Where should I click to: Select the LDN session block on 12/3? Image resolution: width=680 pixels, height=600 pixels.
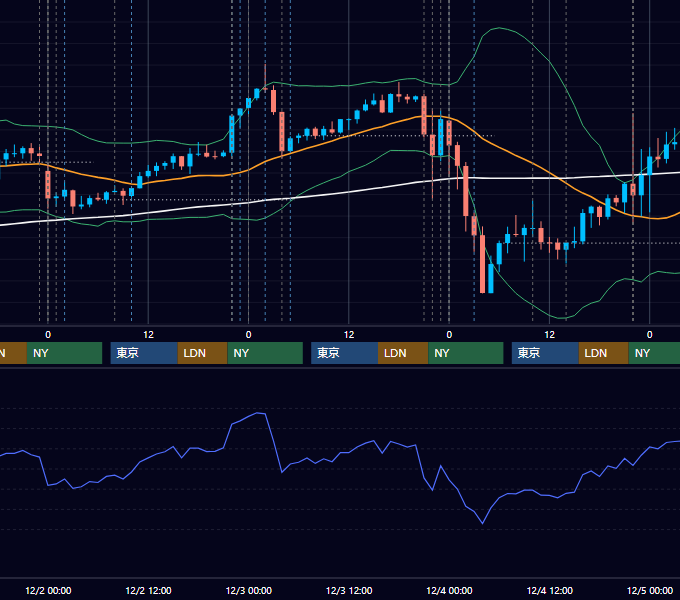point(403,353)
